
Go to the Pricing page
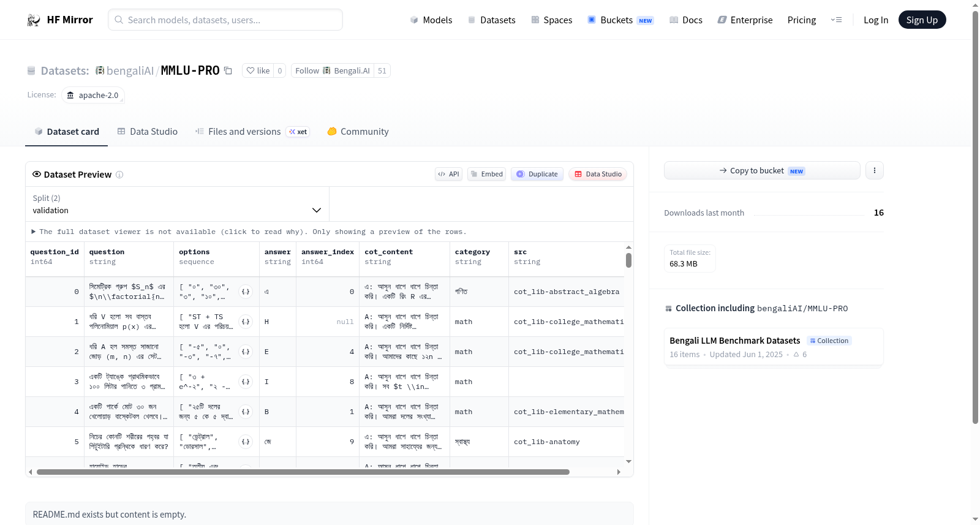pos(802,20)
